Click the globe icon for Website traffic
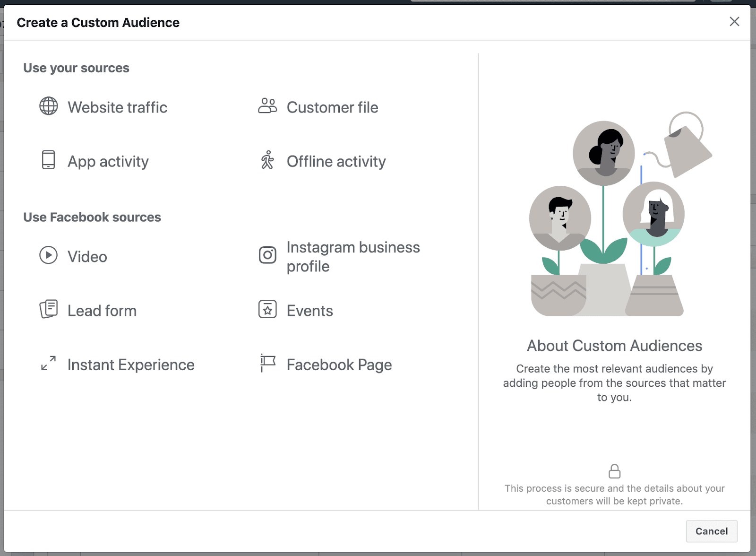Screen dimensions: 756x556 (x=49, y=106)
